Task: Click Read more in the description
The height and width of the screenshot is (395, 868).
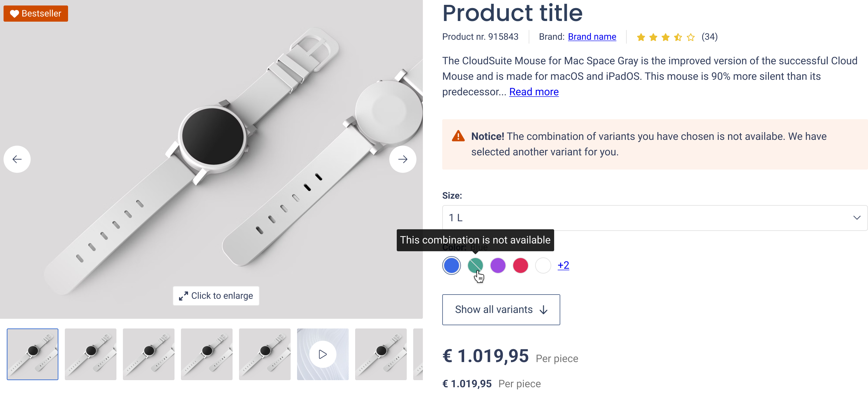Action: point(534,92)
